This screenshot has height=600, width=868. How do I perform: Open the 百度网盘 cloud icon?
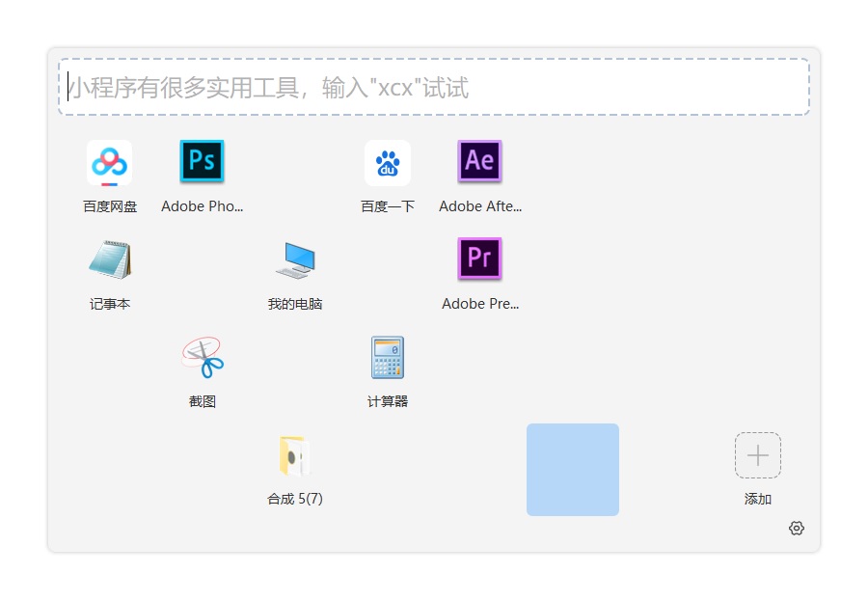tap(110, 163)
